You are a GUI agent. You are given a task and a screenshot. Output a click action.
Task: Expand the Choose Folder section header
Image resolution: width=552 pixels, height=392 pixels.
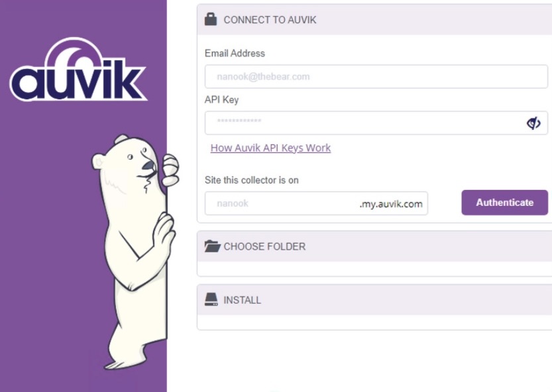(x=374, y=246)
